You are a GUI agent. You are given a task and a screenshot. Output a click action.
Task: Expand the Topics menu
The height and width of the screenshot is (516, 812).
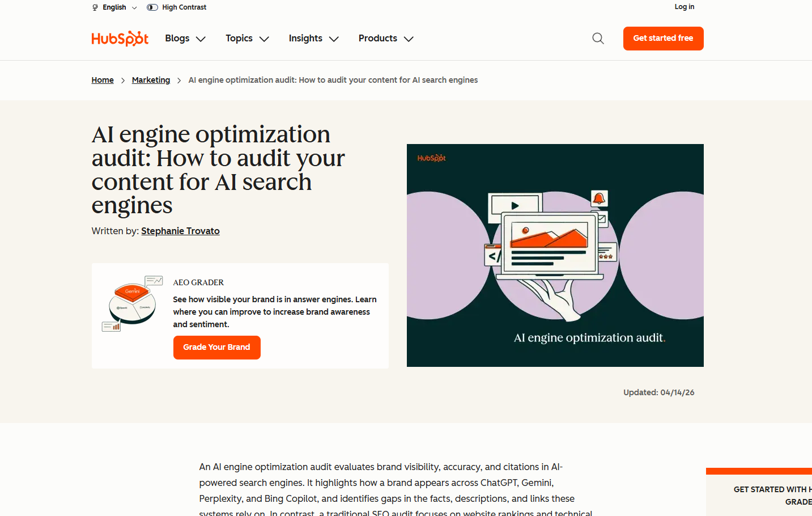point(247,39)
